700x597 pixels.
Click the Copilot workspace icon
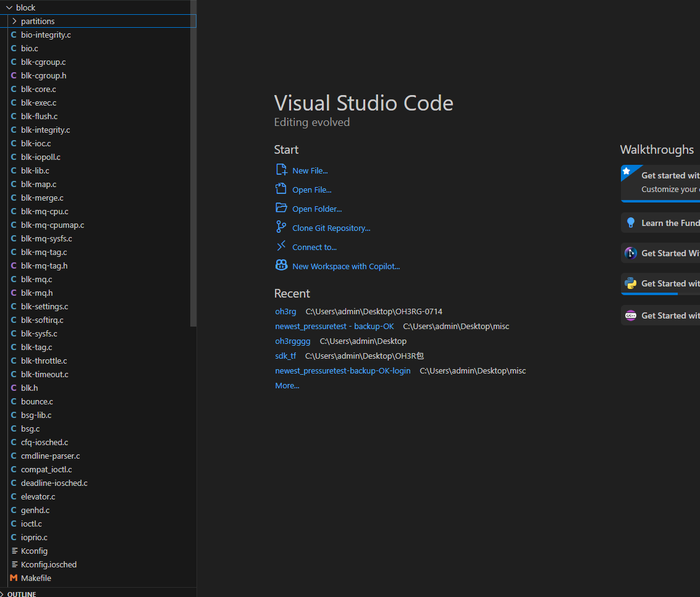click(281, 265)
